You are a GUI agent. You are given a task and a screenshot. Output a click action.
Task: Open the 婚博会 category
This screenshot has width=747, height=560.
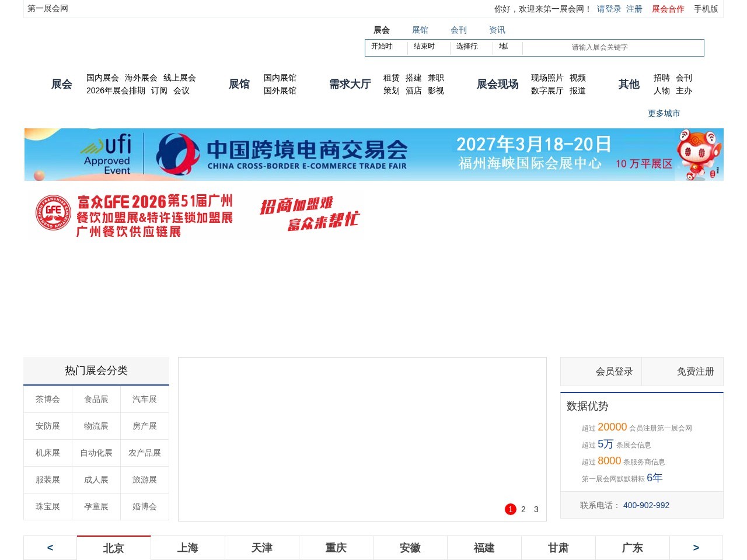click(145, 507)
